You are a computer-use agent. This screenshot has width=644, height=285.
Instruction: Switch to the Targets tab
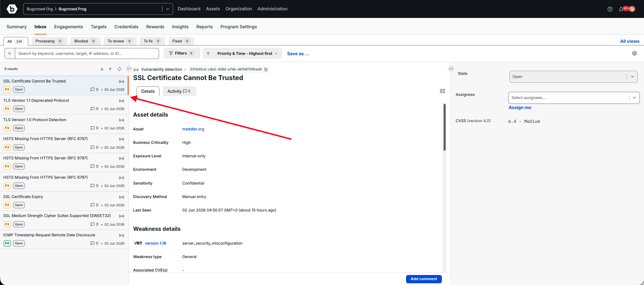[99, 27]
